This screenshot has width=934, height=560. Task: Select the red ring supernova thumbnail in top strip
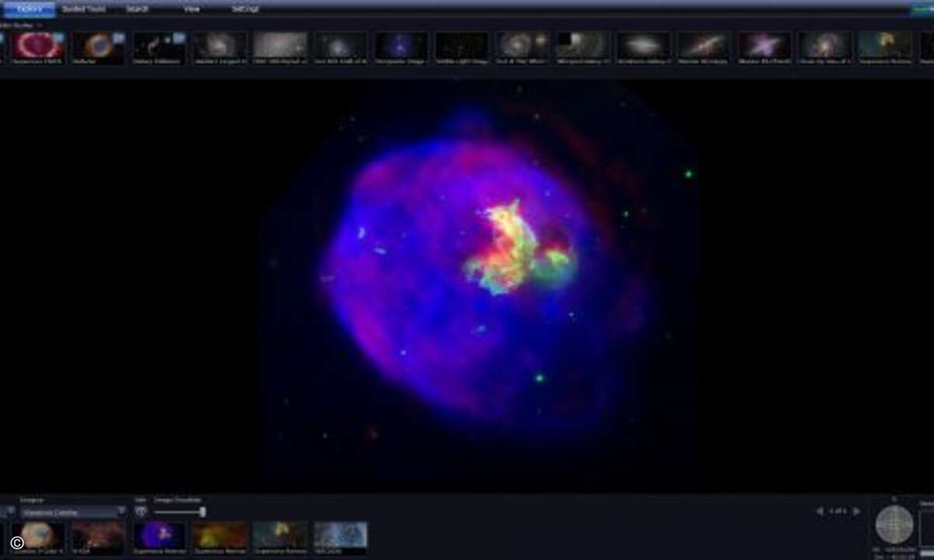click(37, 47)
